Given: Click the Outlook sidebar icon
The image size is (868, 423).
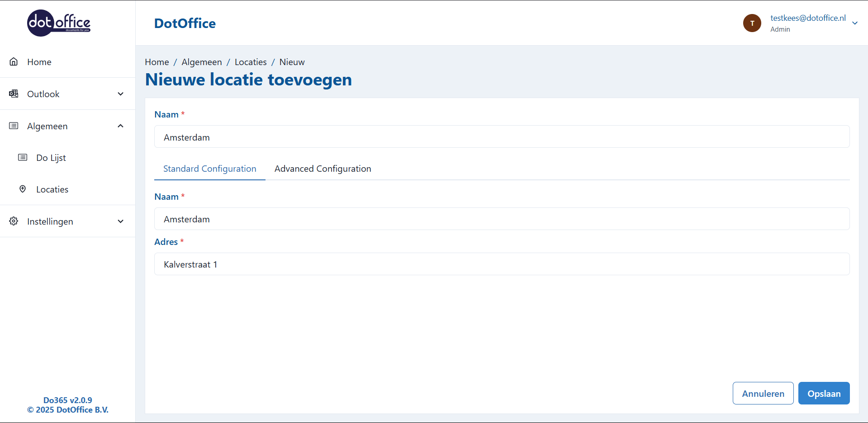Looking at the screenshot, I should point(14,94).
